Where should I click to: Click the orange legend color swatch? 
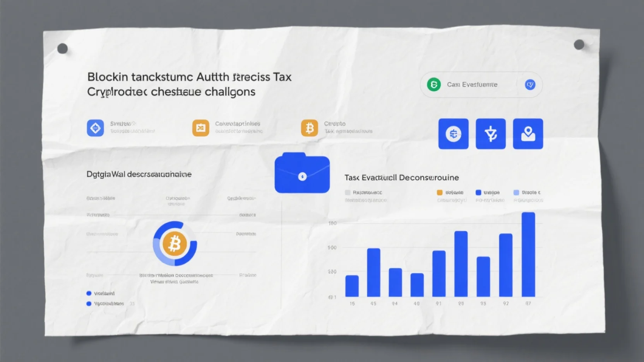[439, 192]
